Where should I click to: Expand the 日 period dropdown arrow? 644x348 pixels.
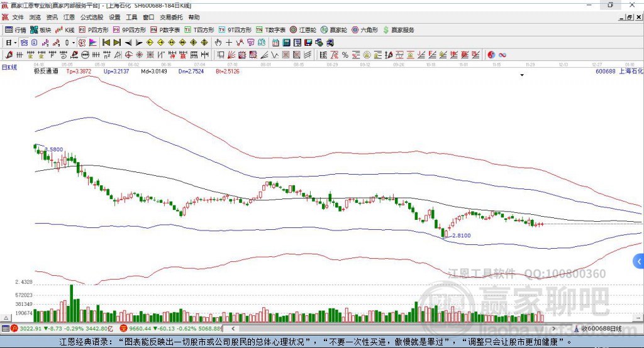pos(15,43)
